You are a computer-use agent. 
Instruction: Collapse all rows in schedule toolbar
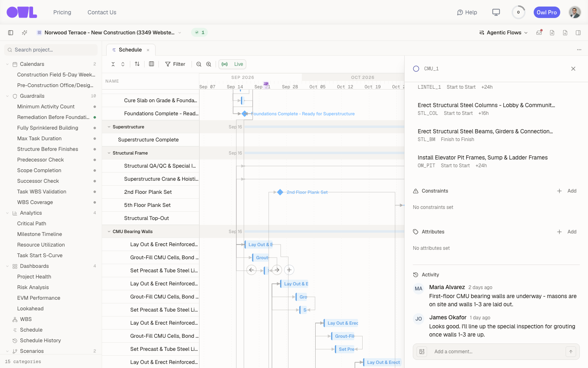[x=113, y=64]
